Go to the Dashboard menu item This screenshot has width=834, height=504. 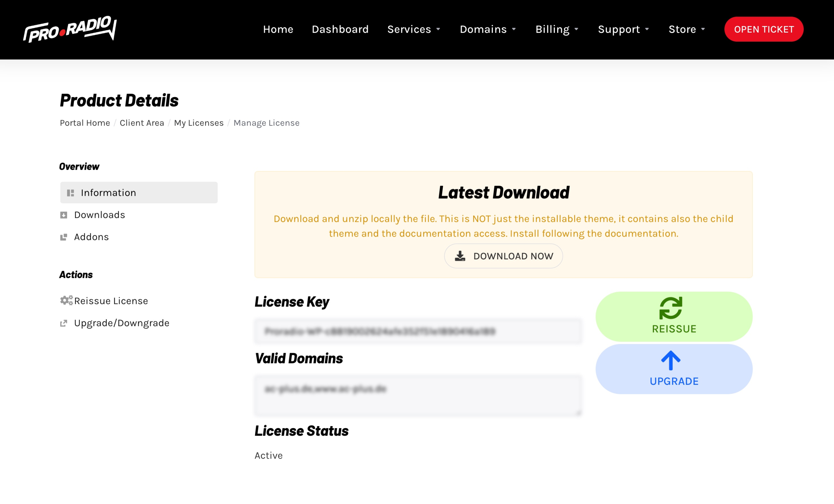point(340,29)
